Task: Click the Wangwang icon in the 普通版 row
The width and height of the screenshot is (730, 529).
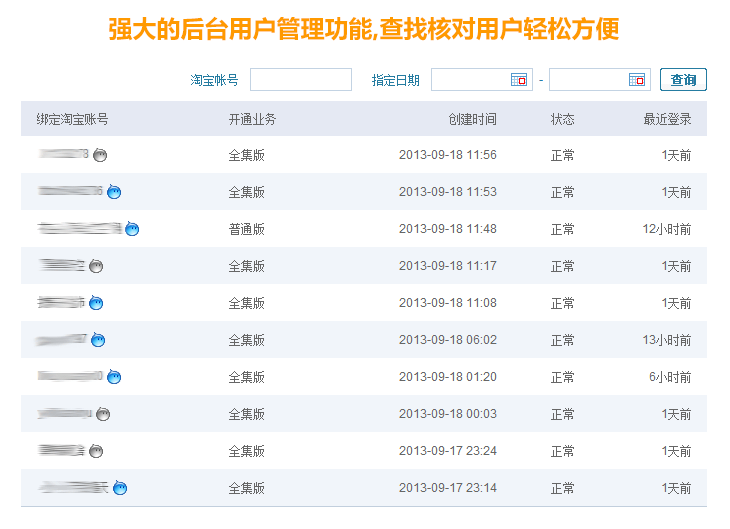Action: [x=132, y=229]
